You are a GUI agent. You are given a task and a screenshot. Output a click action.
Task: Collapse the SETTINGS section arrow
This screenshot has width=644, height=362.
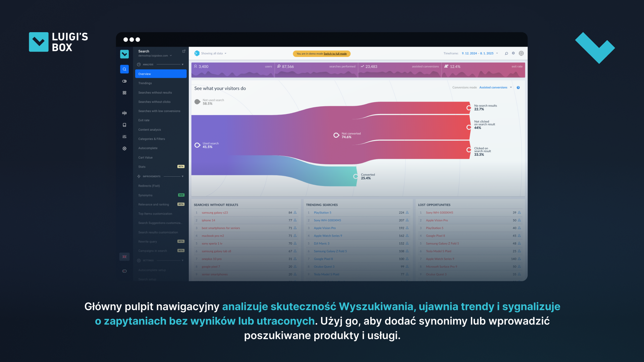(x=182, y=260)
